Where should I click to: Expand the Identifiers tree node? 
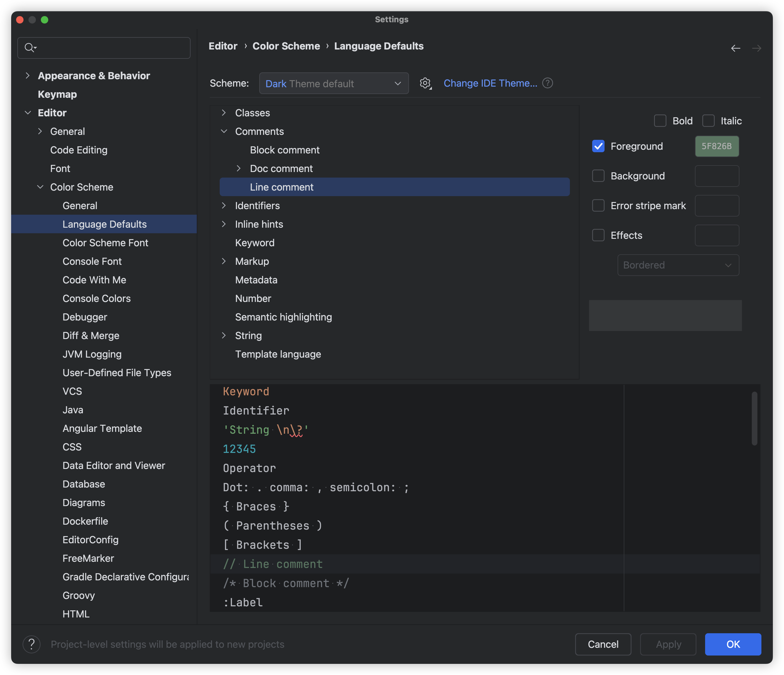point(224,205)
